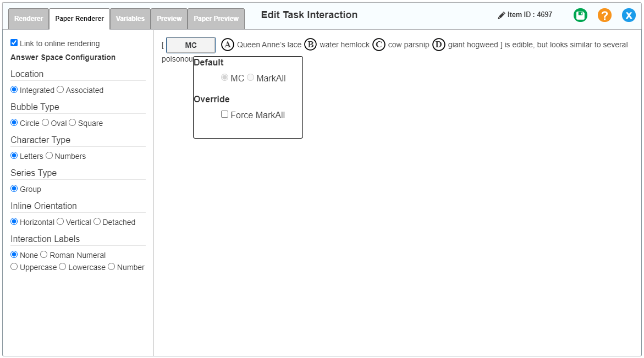Click the cow parsnip option text
The image size is (644, 358).
[x=409, y=45]
